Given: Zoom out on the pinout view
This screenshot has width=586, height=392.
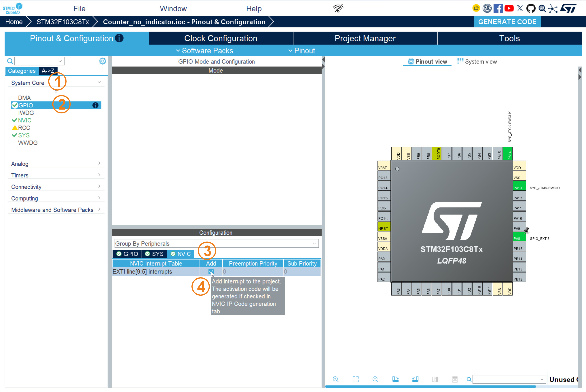Looking at the screenshot, I should point(375,379).
